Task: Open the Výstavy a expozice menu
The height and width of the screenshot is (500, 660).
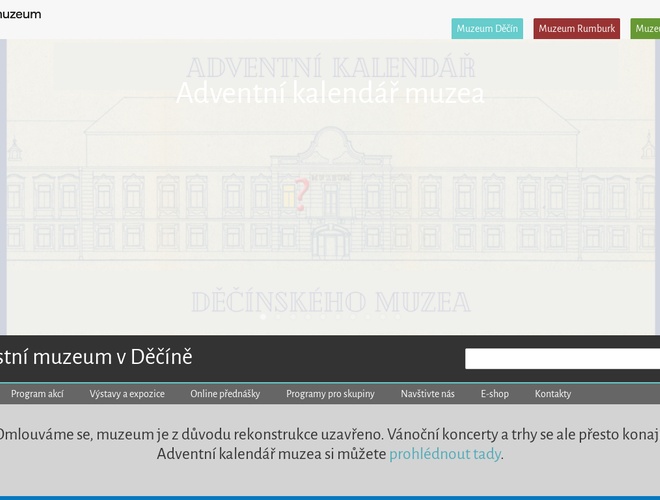Action: (x=127, y=394)
